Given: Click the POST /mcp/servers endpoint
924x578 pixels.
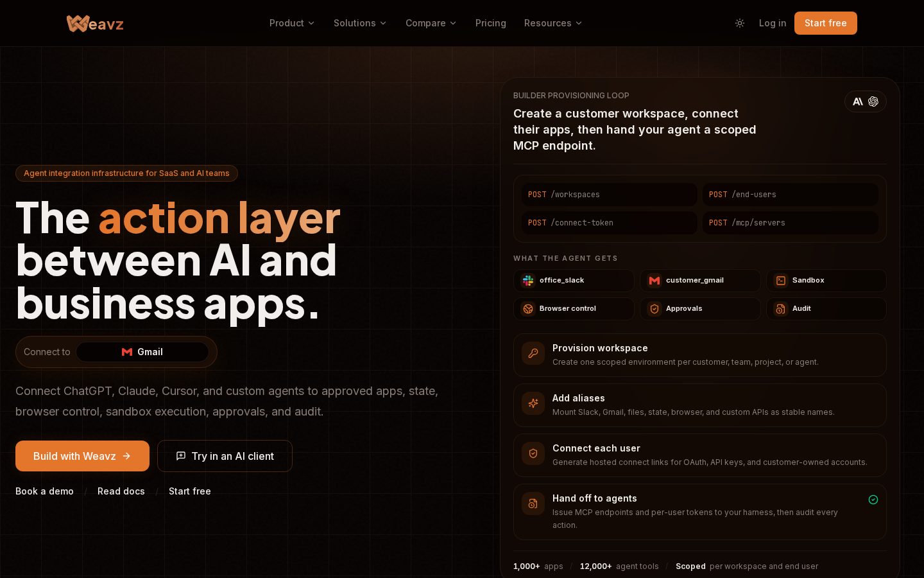Looking at the screenshot, I should (x=791, y=223).
